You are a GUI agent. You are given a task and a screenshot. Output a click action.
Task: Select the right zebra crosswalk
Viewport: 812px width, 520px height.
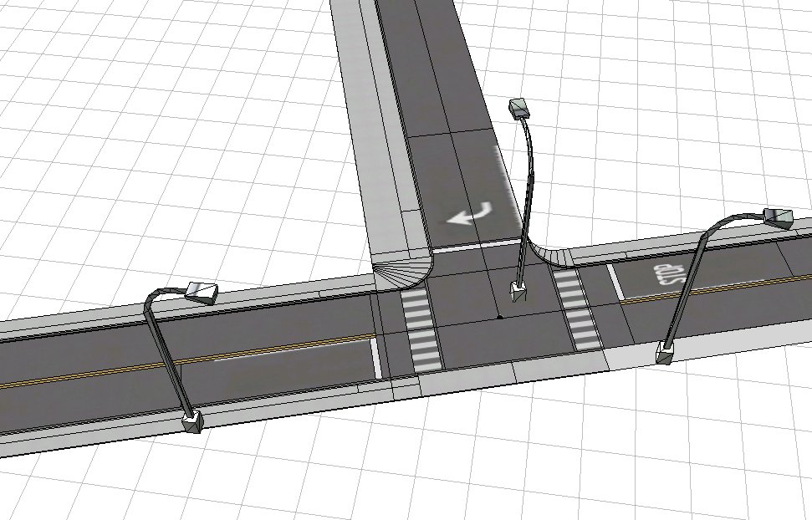pos(577,308)
